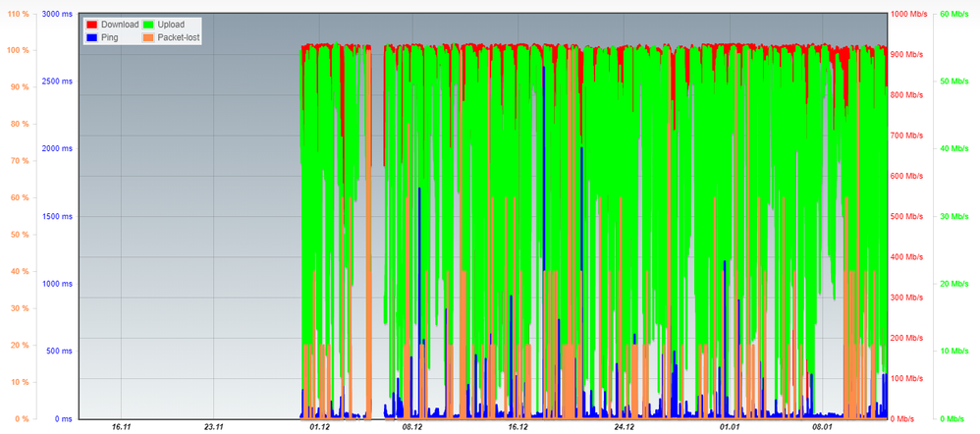The image size is (980, 434).
Task: Click the 100 Mb/s download axis label
Action: [x=907, y=379]
